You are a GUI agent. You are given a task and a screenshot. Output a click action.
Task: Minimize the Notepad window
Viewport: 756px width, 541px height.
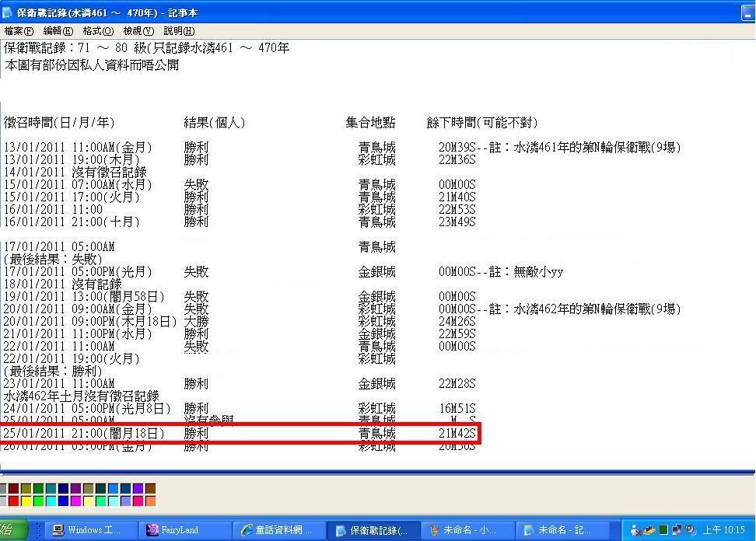[747, 12]
